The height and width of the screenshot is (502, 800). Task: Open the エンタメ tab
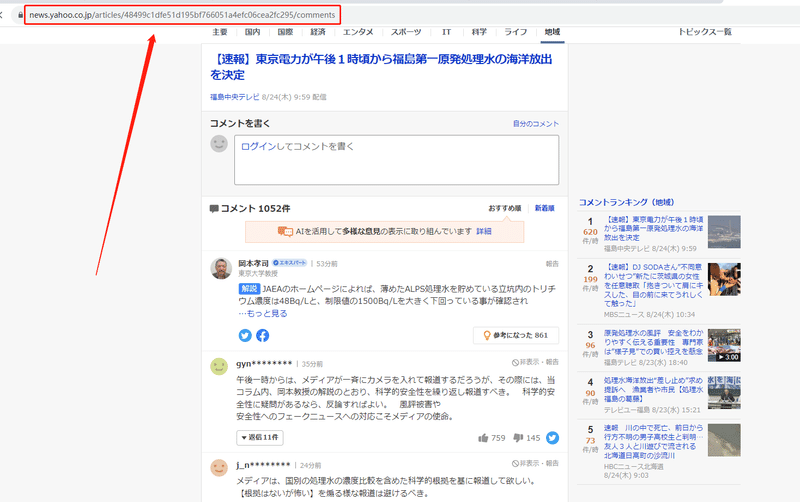tap(358, 32)
